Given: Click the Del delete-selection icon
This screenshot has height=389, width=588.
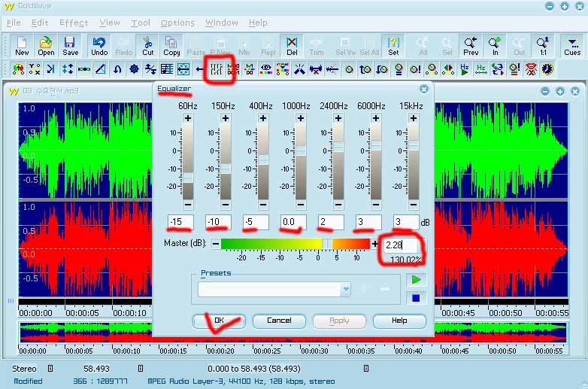Looking at the screenshot, I should click(292, 46).
